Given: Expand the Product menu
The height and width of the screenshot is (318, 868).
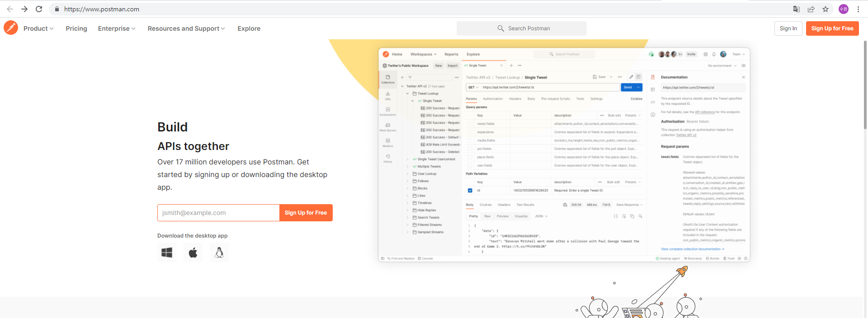Looking at the screenshot, I should pos(38,28).
